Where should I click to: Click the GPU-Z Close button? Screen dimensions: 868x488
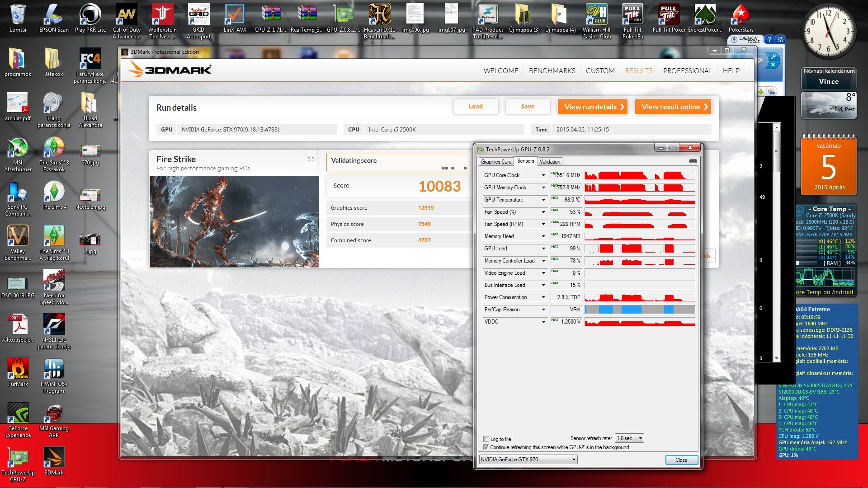(x=681, y=460)
